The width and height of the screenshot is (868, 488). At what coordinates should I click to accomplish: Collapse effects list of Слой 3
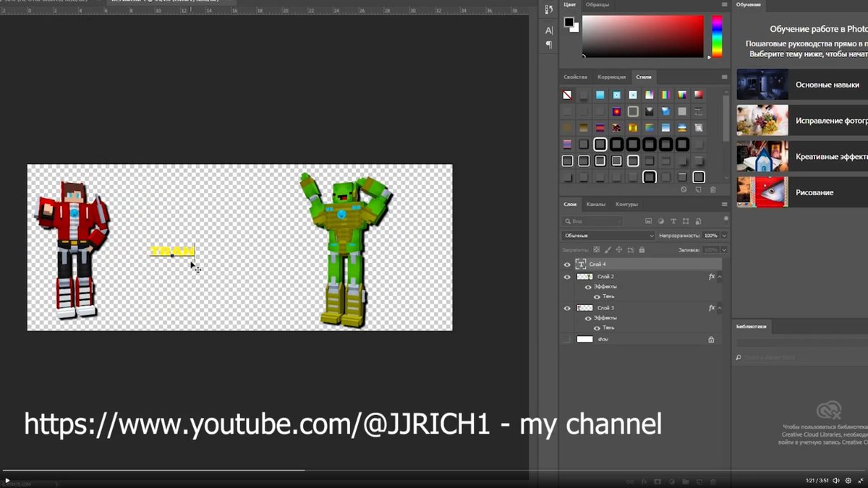720,308
